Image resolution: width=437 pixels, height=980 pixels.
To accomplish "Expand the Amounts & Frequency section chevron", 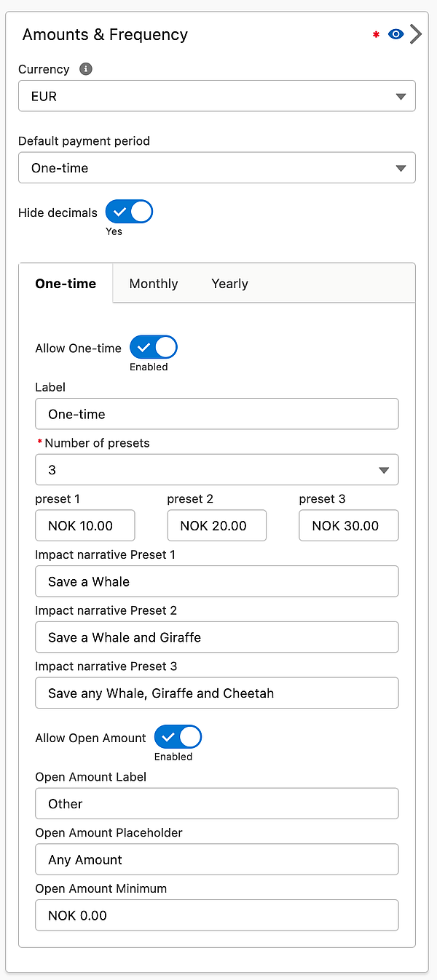I will pos(417,33).
